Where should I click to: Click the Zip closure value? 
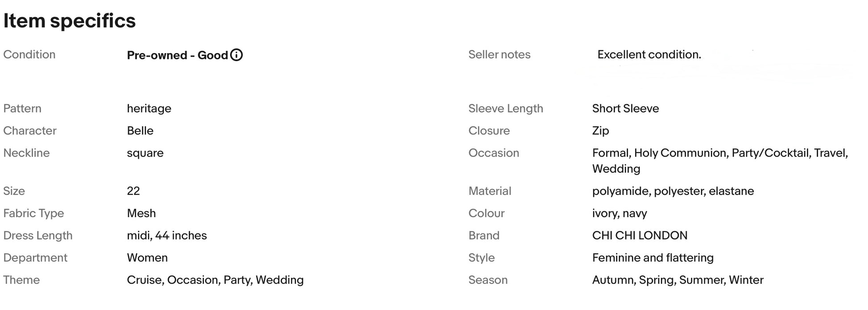(600, 131)
